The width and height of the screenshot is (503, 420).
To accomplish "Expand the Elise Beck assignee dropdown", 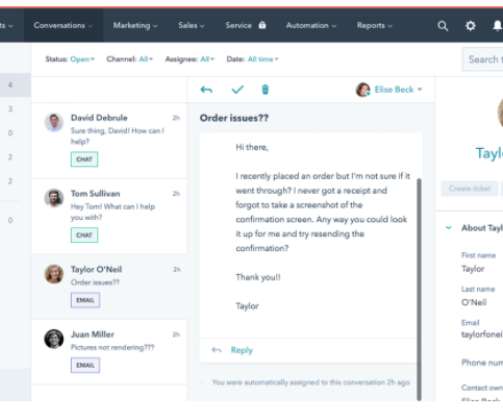I will (x=389, y=89).
